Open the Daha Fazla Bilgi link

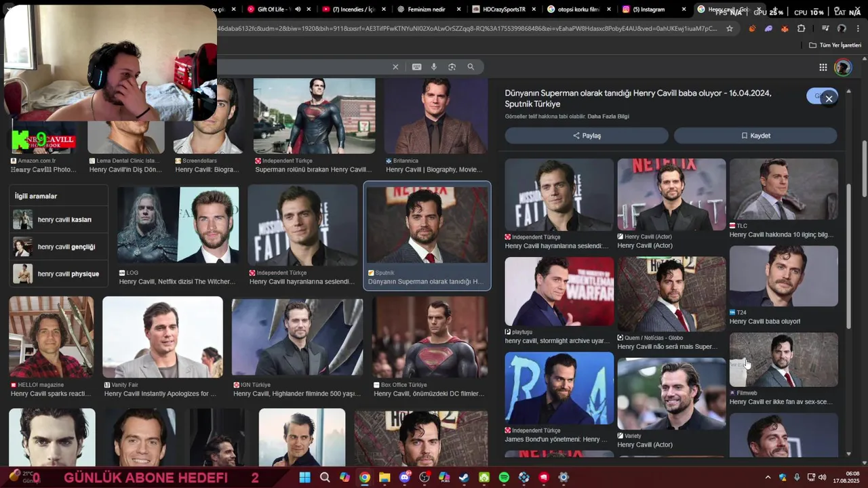tap(608, 117)
